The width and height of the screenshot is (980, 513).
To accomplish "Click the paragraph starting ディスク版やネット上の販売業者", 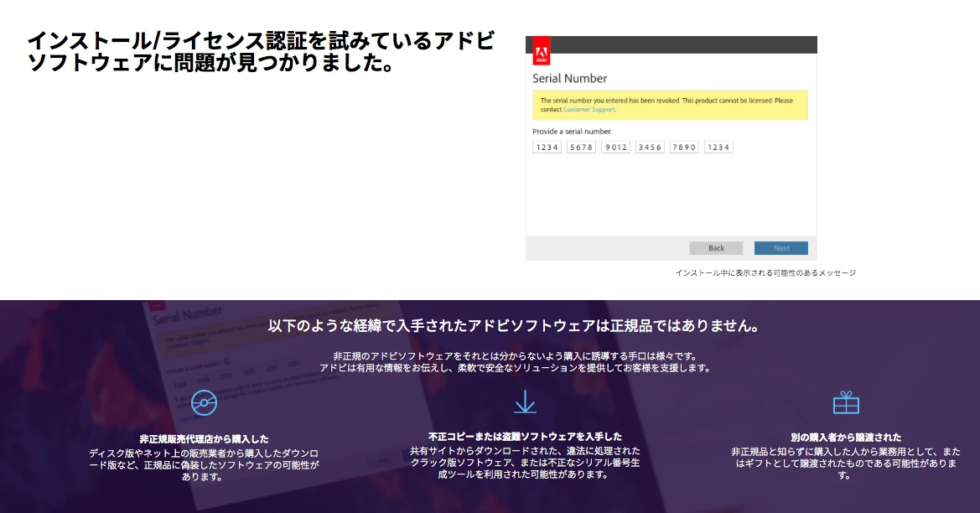I will (x=204, y=465).
